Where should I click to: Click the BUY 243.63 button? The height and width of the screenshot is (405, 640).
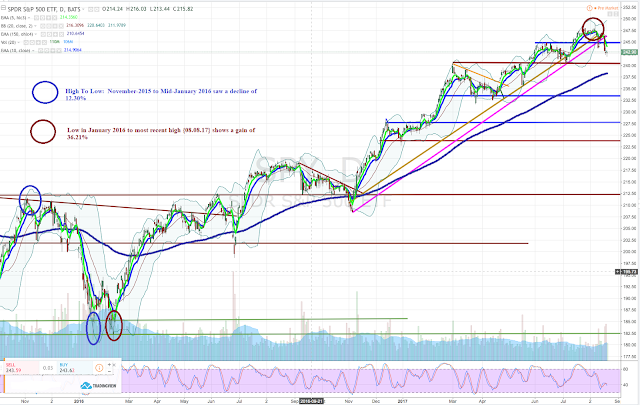(75, 367)
